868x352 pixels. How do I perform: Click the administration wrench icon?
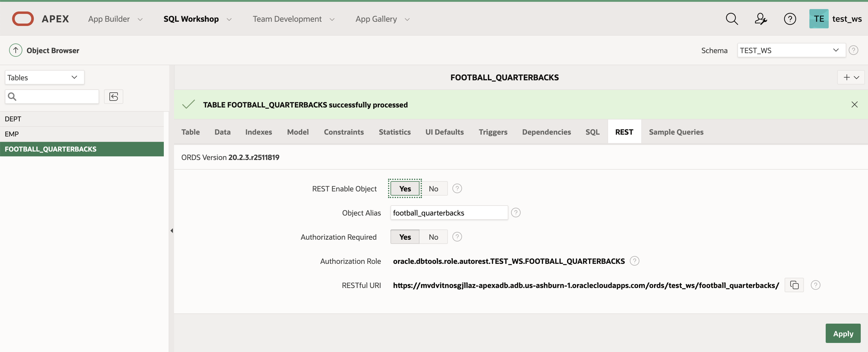tap(761, 19)
